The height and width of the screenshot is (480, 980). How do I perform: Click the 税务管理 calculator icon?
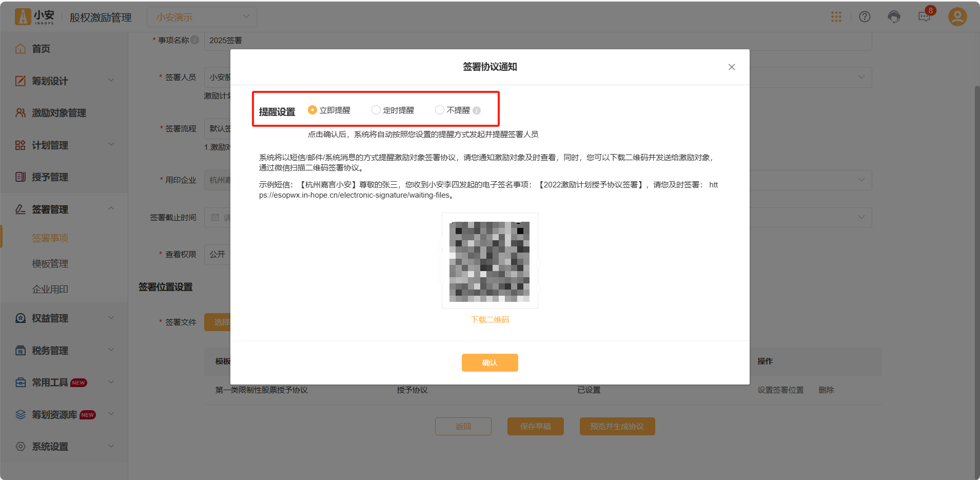click(21, 351)
